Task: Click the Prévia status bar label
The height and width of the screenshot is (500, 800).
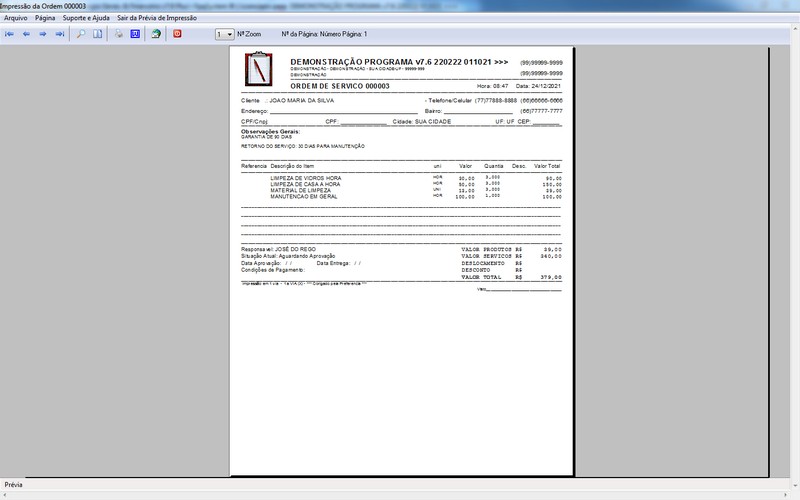Action: pos(14,485)
